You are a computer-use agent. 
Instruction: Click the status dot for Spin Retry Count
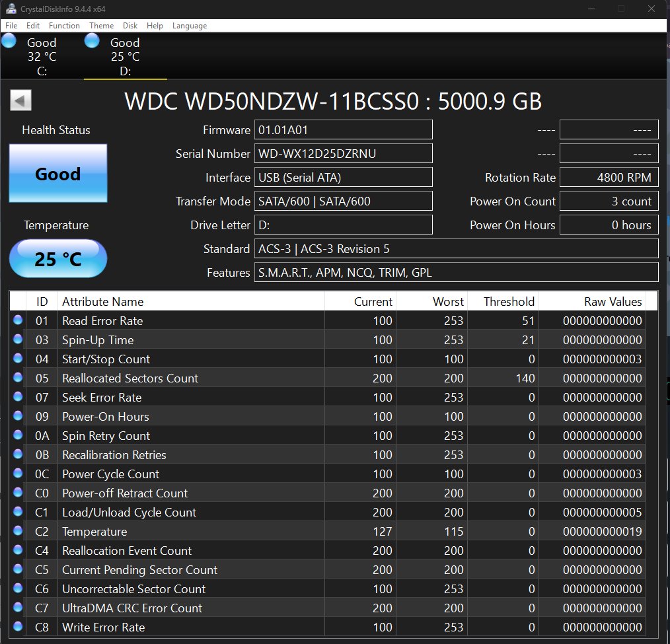point(18,435)
